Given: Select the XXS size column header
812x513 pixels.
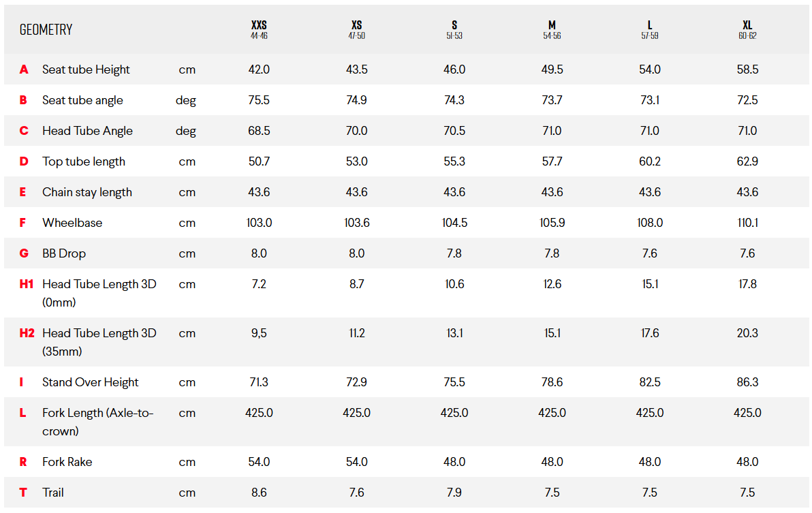Looking at the screenshot, I should tap(259, 29).
